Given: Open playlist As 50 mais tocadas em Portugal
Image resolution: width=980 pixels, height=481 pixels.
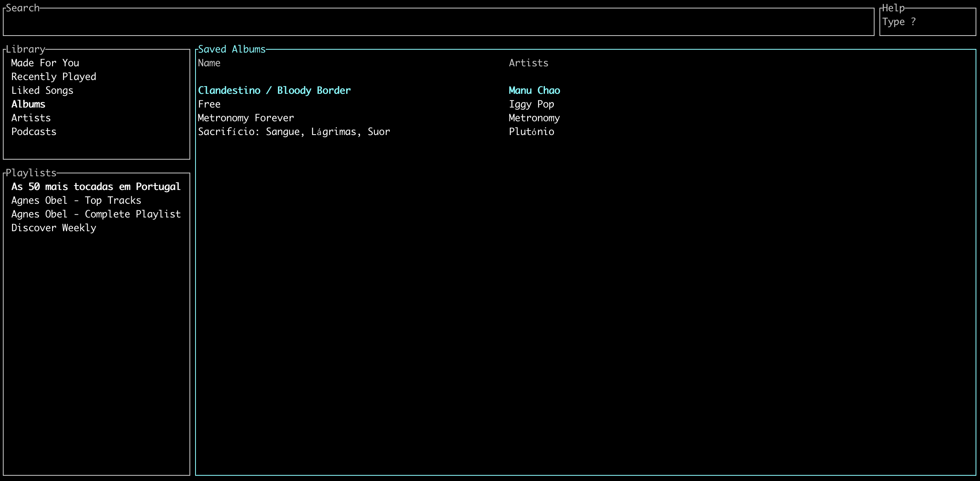Looking at the screenshot, I should tap(95, 186).
